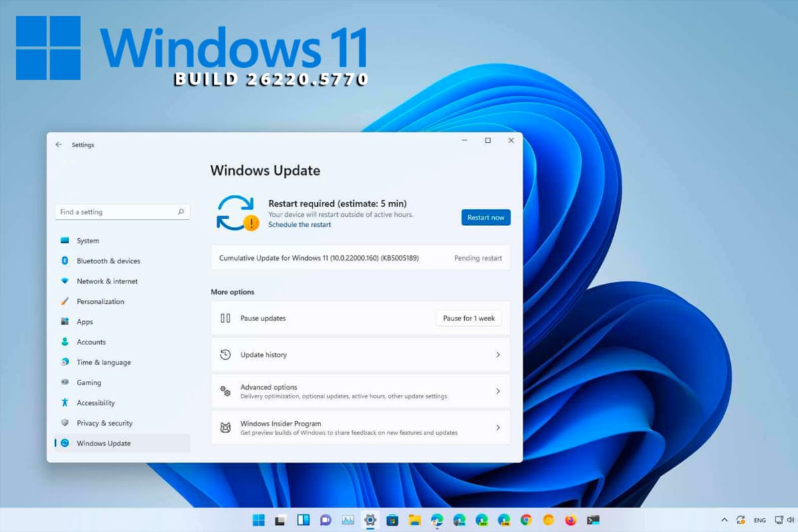
Task: Focus the Find a setting search box
Action: tap(122, 212)
